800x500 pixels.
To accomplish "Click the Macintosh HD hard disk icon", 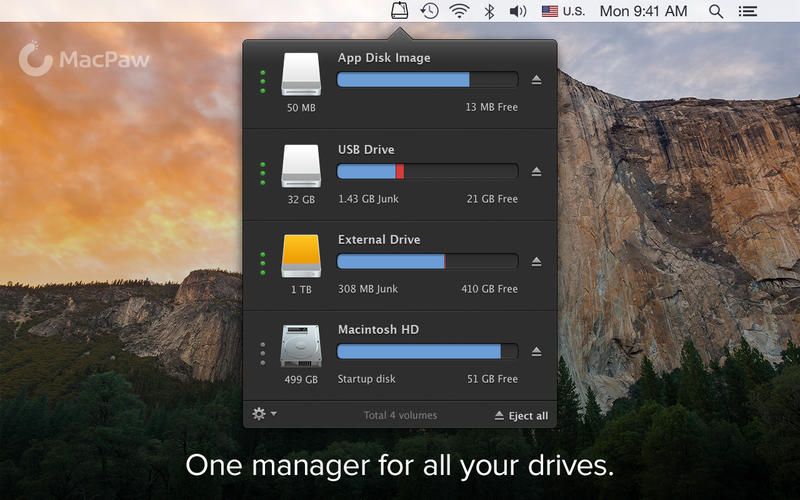I will (301, 346).
